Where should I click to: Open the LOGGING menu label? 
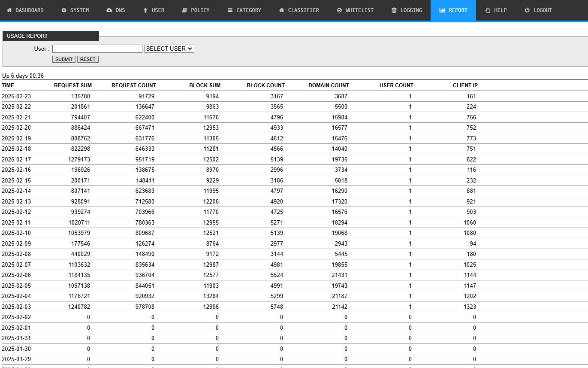coord(411,10)
